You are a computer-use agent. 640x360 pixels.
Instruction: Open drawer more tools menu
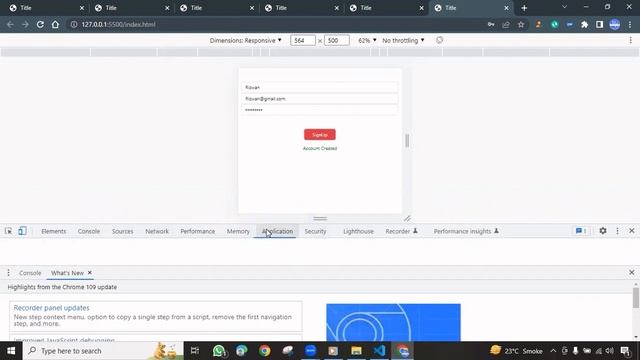[x=8, y=273]
